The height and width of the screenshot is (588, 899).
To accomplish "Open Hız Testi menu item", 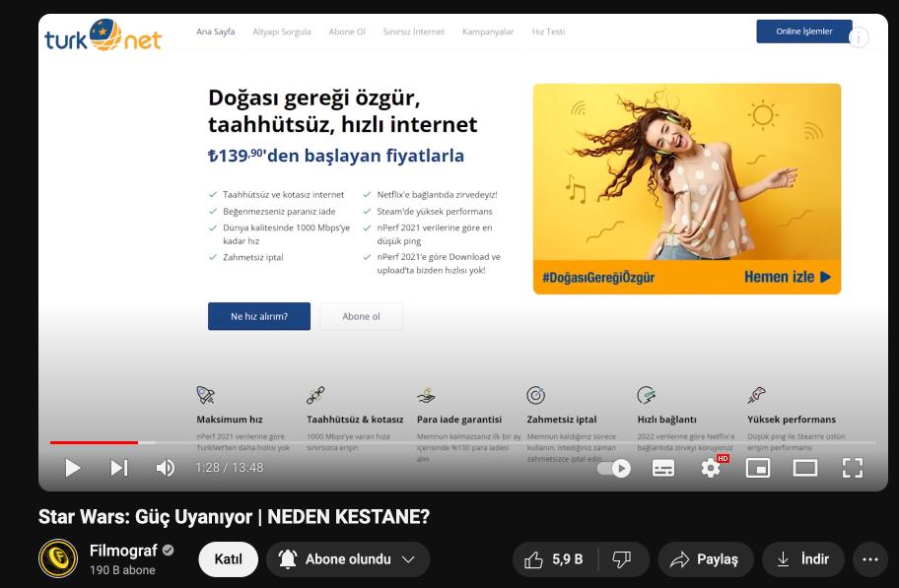I will 548,32.
